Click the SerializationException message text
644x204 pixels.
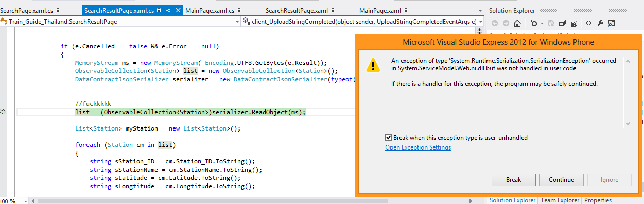503,64
